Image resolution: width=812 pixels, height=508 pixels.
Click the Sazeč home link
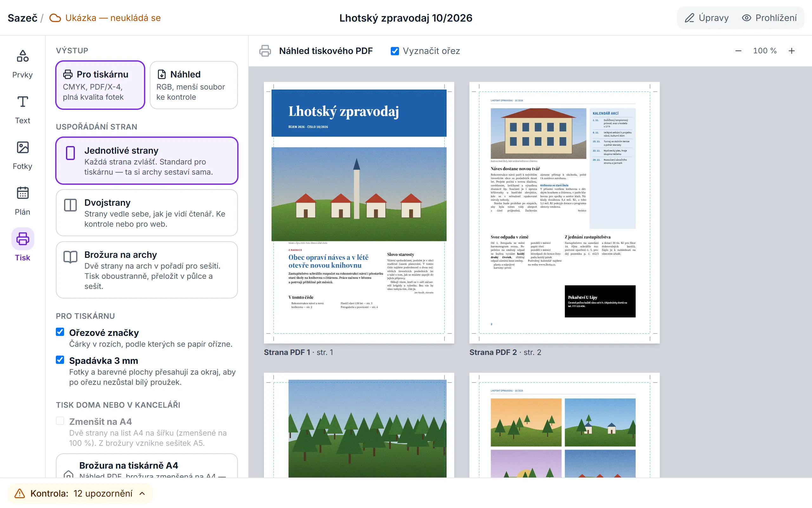(23, 18)
